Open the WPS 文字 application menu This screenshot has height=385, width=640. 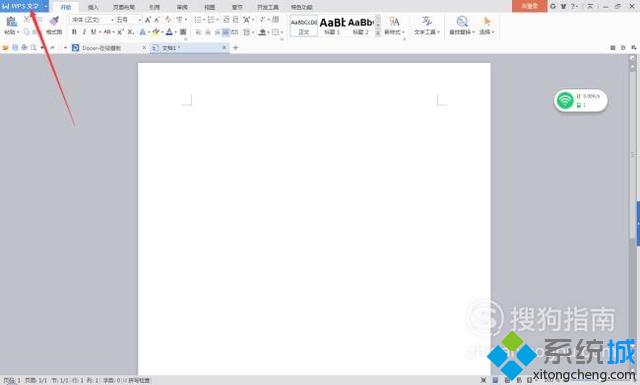(x=21, y=6)
